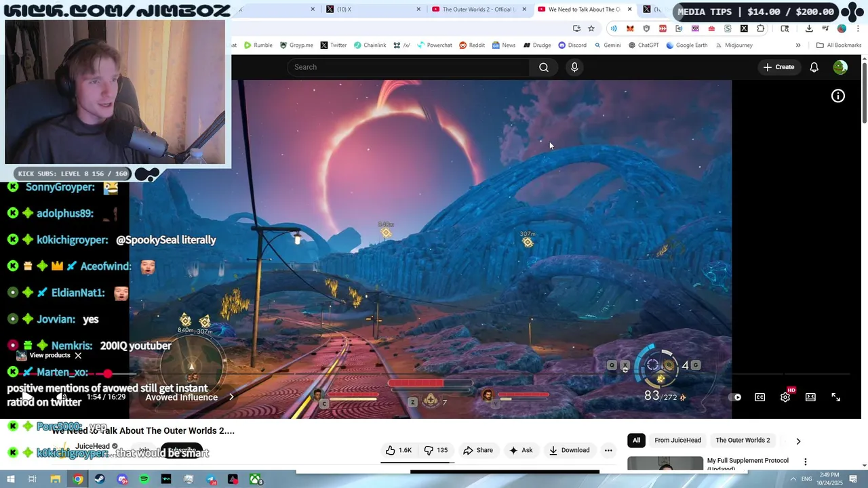Viewport: 868px width, 488px height.
Task: Show hidden system tray icons
Action: (793, 479)
